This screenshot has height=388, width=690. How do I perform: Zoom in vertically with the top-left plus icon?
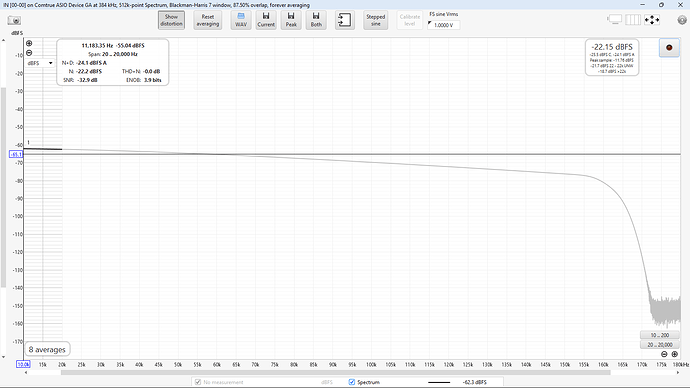click(29, 43)
